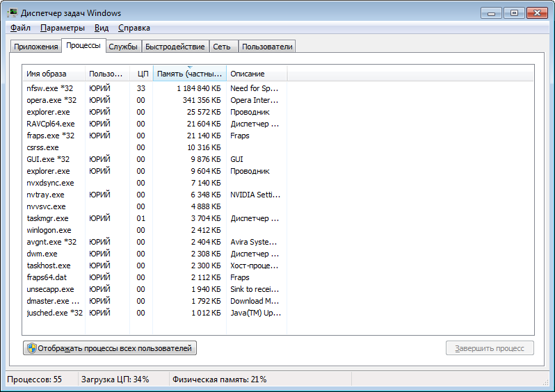555x392 pixels.
Task: Select the taskmgr.exe process row
Action: coord(47,218)
